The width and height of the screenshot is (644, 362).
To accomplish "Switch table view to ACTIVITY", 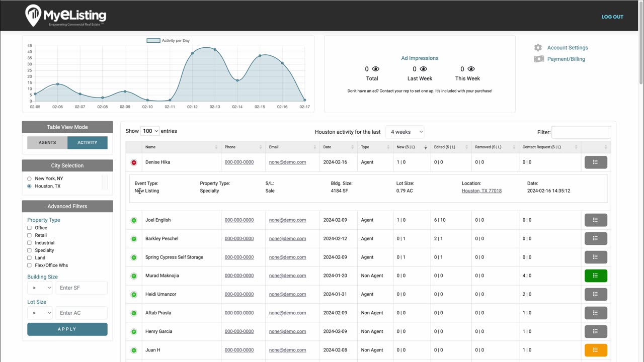I will (88, 143).
